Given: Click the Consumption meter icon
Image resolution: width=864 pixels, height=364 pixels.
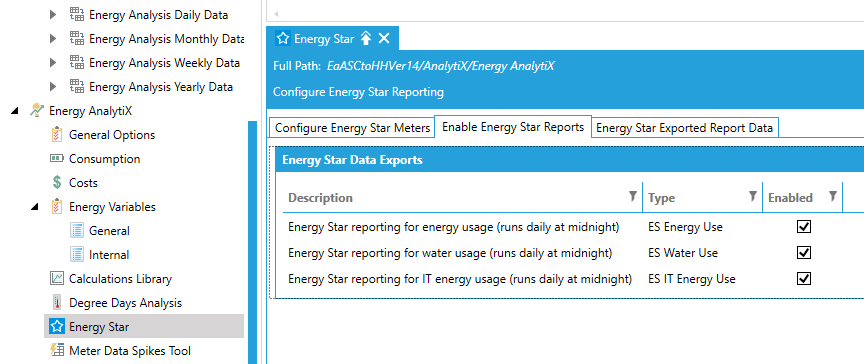Looking at the screenshot, I should point(56,159).
